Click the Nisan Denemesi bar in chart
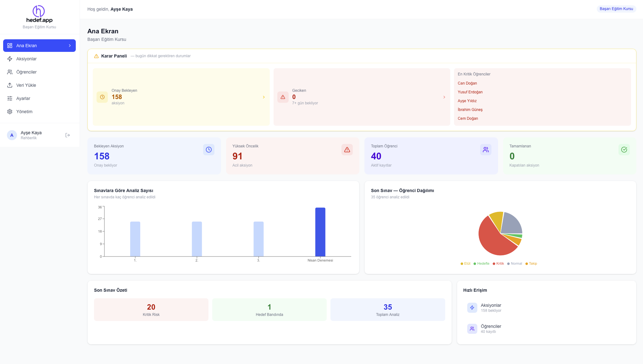Screen dimensions: 643x364 point(320,232)
